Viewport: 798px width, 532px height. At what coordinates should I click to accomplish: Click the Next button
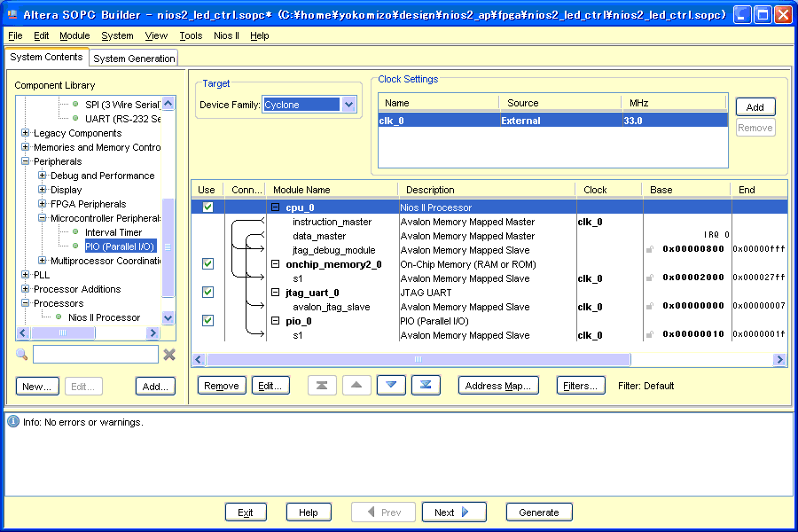point(453,512)
